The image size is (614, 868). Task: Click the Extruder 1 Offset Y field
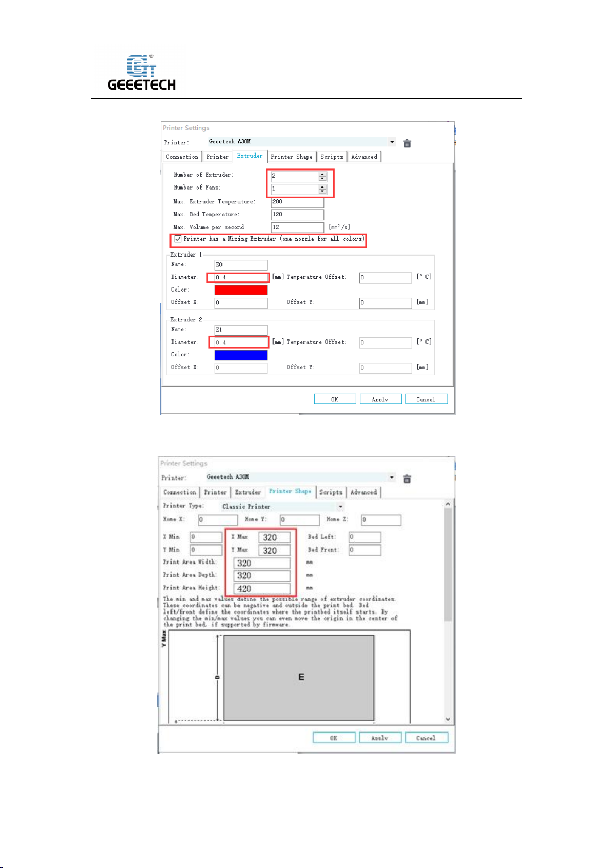coord(385,303)
